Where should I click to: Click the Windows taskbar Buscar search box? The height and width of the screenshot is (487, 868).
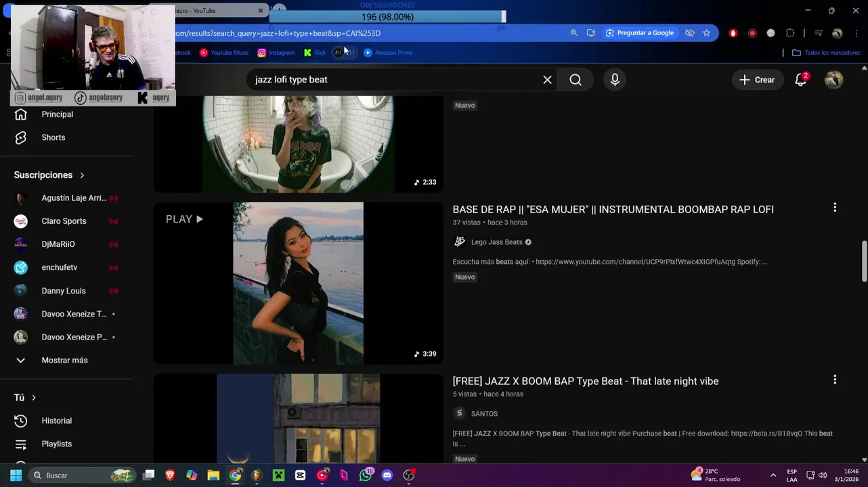81,476
